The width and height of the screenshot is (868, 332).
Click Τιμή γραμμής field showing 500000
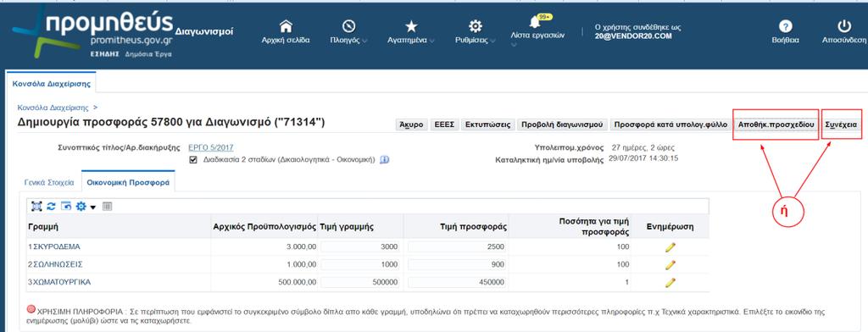click(x=359, y=282)
